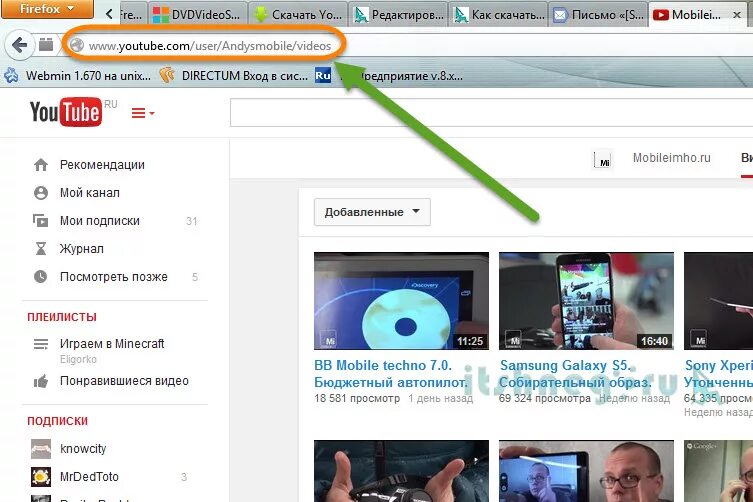Click the knowcity channel avatar
Screen dimensions: 753x502
[41, 449]
